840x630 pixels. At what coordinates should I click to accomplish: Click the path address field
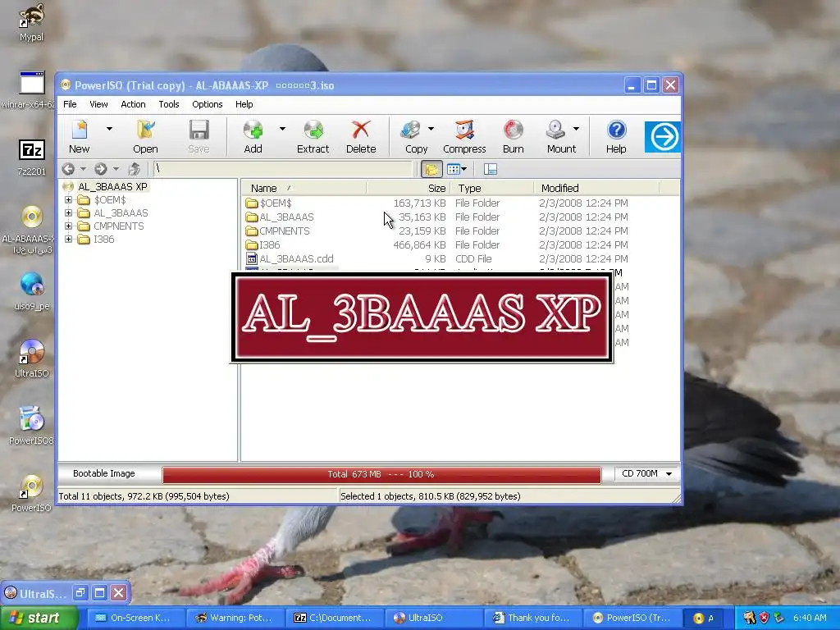283,169
